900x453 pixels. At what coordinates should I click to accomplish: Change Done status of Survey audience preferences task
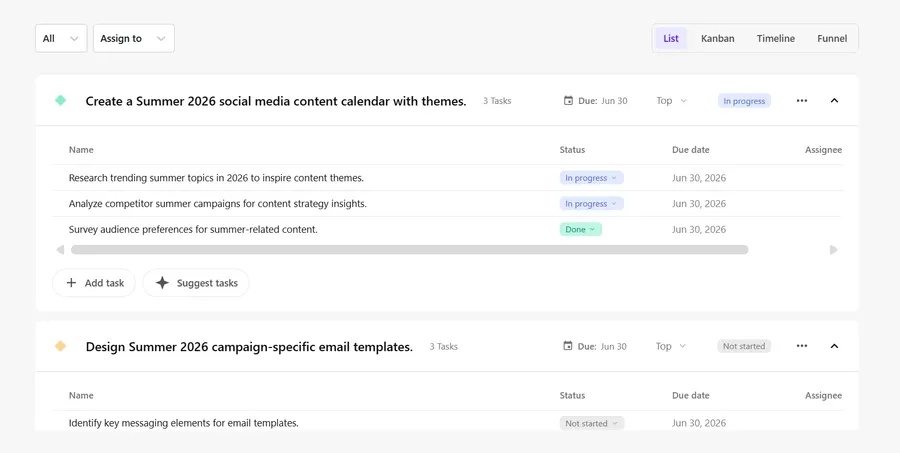tap(581, 230)
